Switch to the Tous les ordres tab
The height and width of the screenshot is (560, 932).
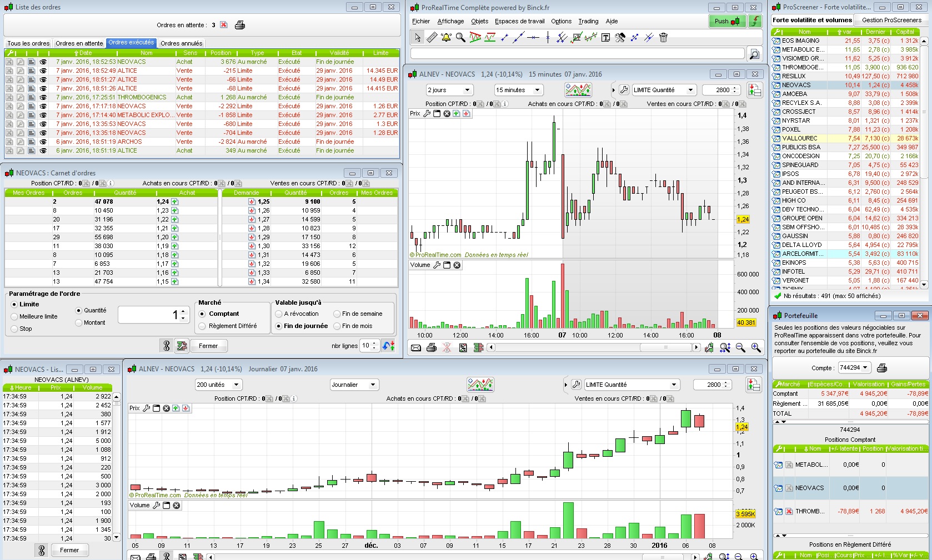click(28, 43)
